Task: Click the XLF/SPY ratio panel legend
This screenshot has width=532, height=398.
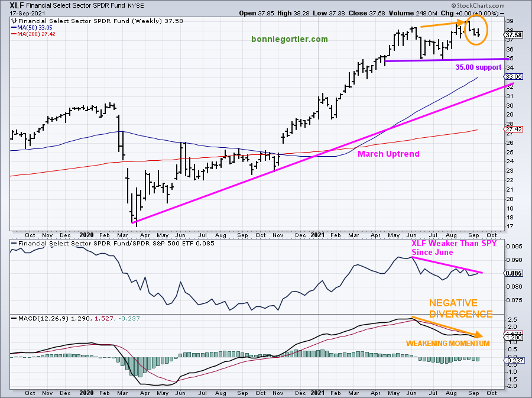Action: (x=113, y=243)
